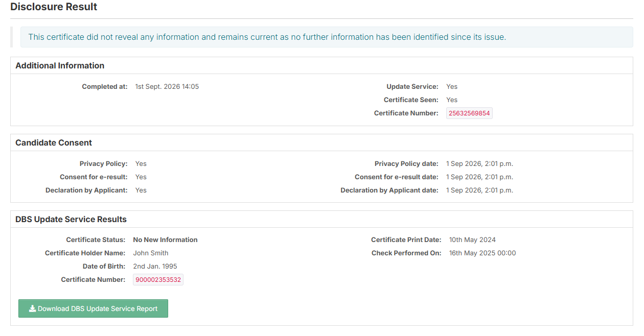This screenshot has width=644, height=336.
Task: Select the Privacy Policy date value
Action: 479,164
